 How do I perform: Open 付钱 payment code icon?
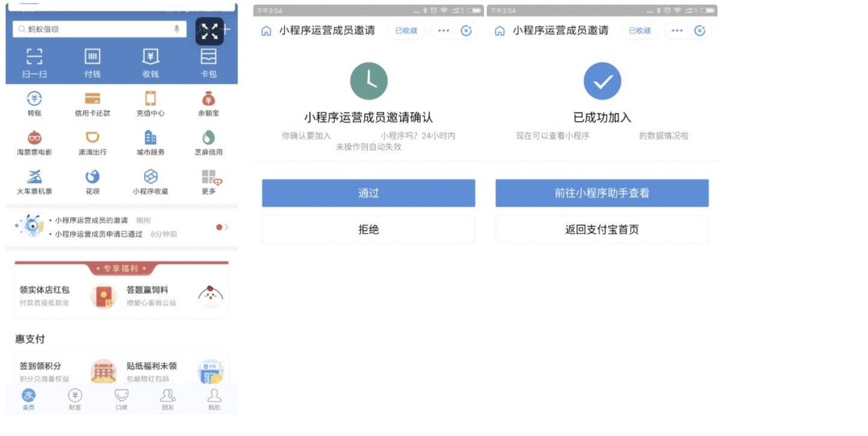point(92,57)
